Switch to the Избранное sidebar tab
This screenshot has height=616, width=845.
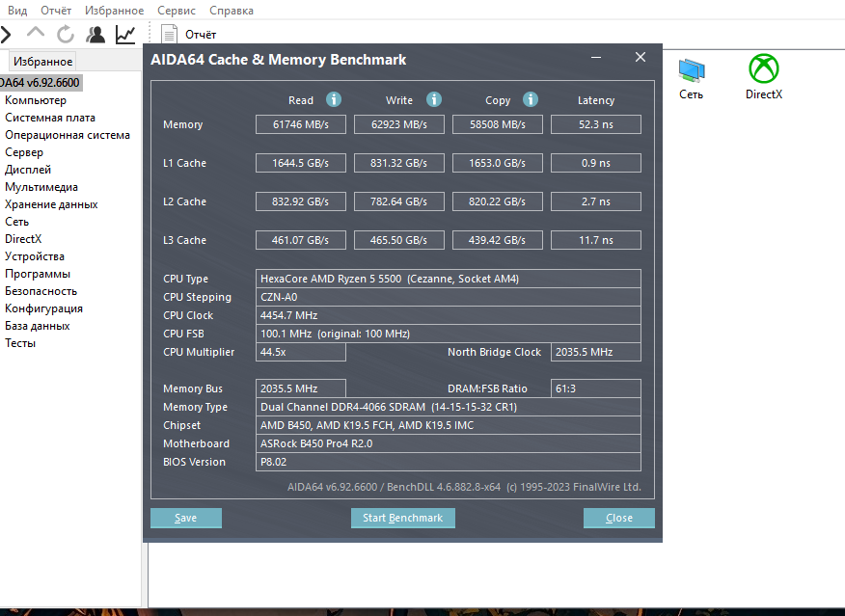tap(42, 62)
